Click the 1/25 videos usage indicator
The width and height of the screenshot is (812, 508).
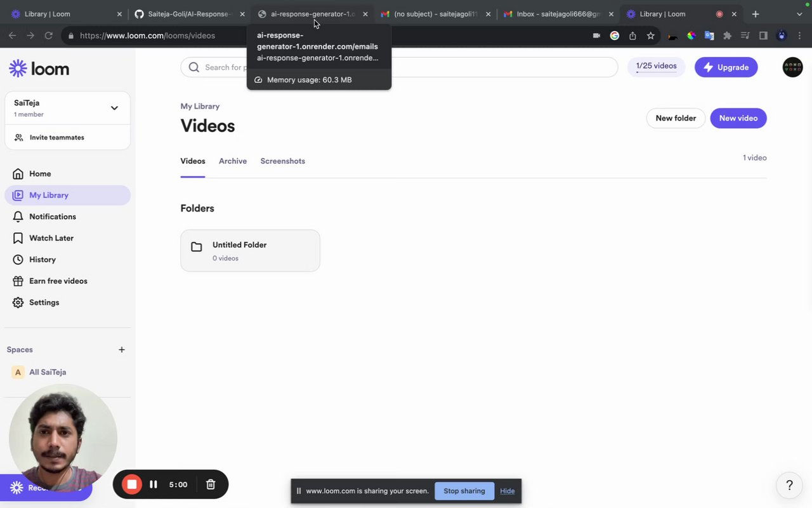pos(656,67)
